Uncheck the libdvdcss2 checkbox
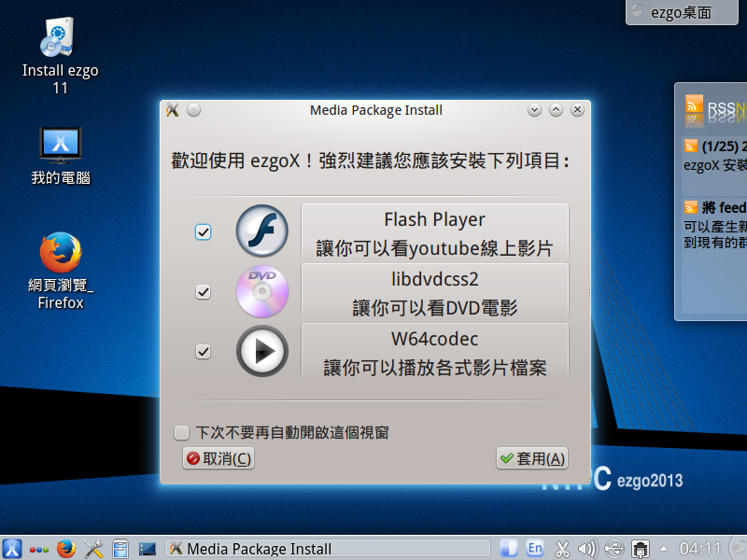The width and height of the screenshot is (747, 560). (x=203, y=291)
